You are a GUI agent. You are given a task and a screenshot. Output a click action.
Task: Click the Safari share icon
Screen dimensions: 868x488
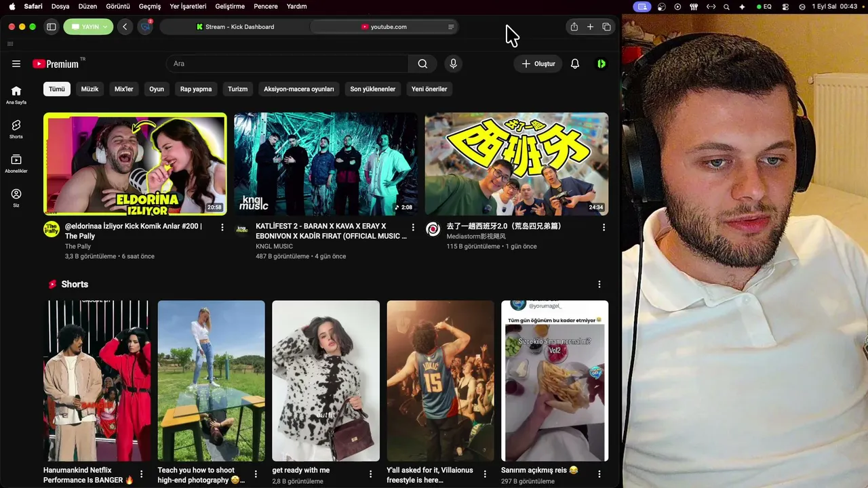coord(574,27)
